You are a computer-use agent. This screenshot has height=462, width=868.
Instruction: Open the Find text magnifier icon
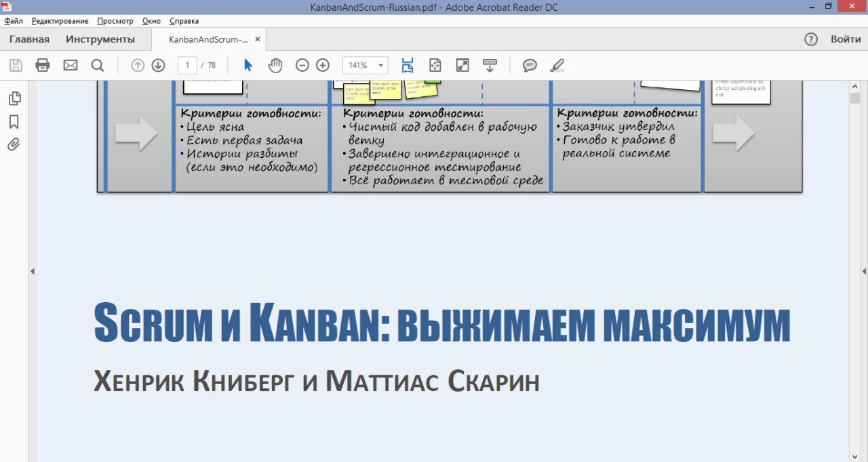click(x=98, y=65)
